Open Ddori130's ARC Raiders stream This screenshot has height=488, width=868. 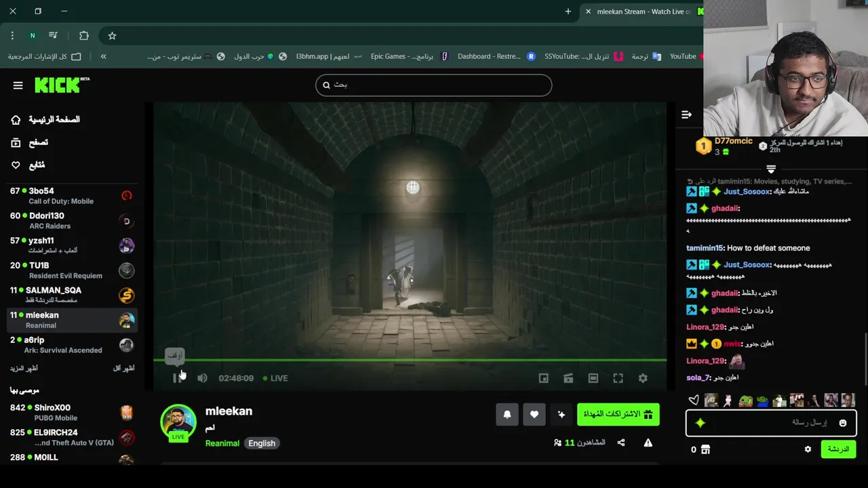pos(72,221)
